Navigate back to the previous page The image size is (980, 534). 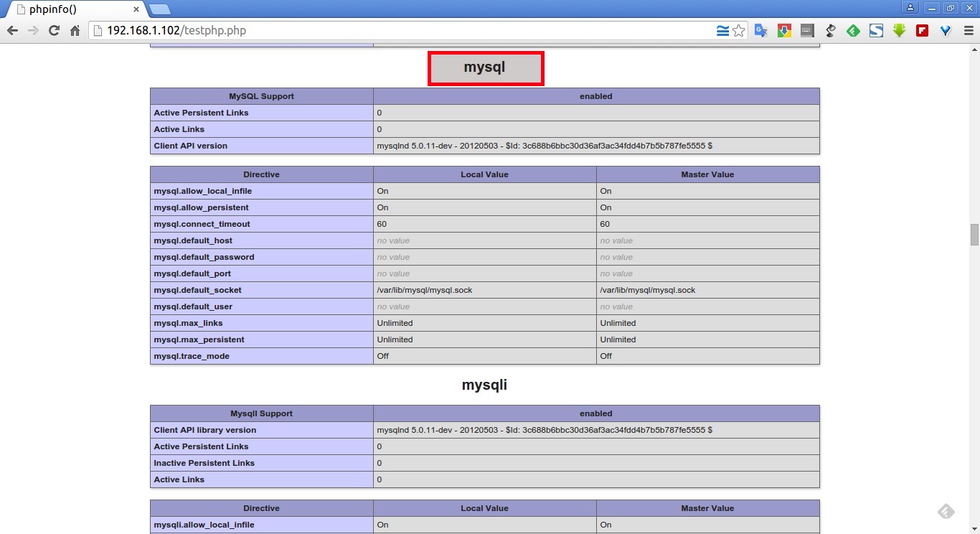point(12,30)
